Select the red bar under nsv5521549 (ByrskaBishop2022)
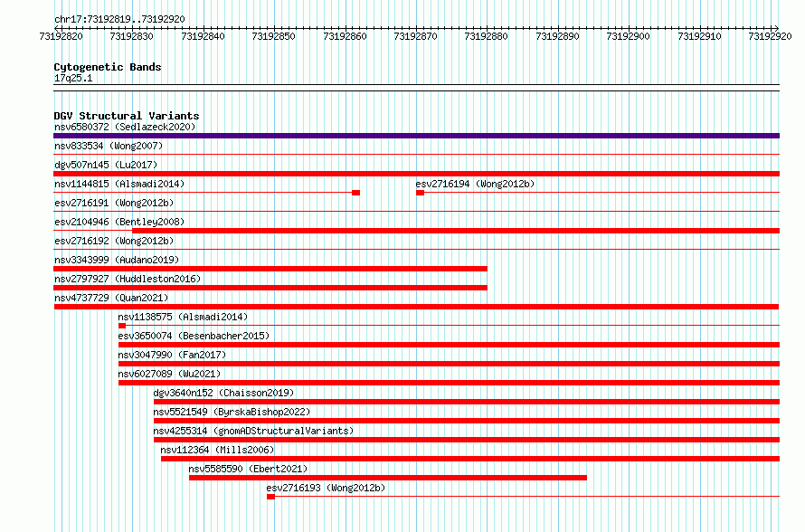The width and height of the screenshot is (805, 532). pyautogui.click(x=467, y=421)
